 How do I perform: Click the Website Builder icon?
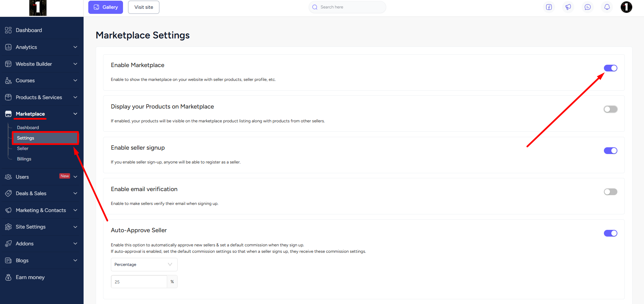tap(8, 64)
